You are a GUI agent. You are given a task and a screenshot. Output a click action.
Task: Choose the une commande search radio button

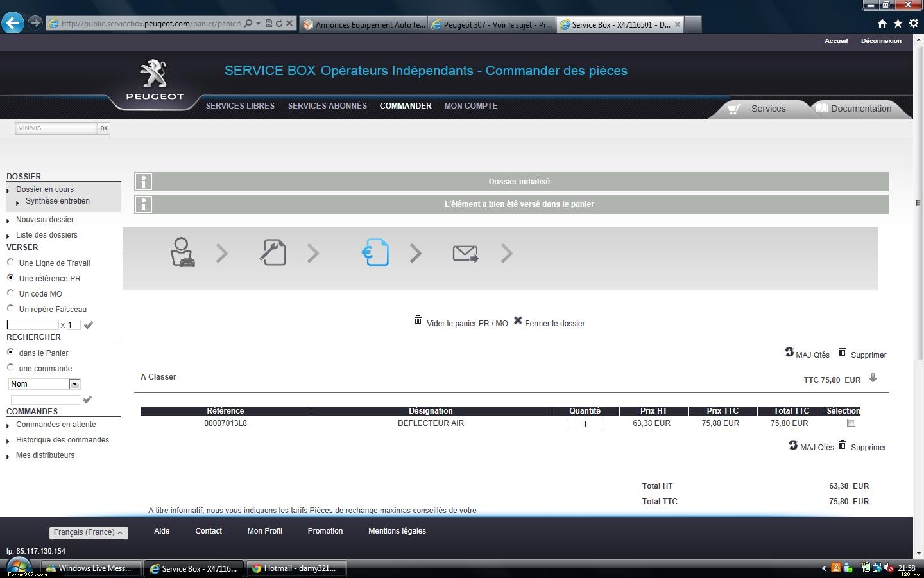pos(10,367)
